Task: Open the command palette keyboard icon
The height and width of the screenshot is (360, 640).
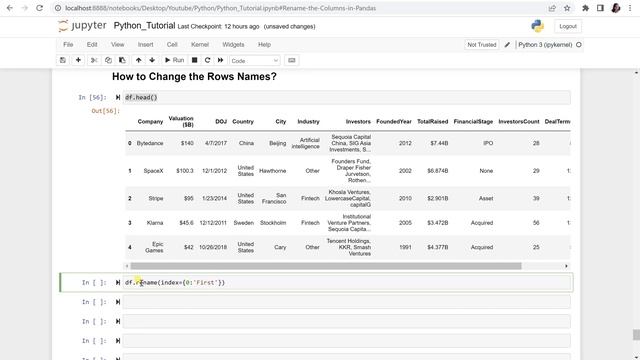Action: (x=291, y=60)
